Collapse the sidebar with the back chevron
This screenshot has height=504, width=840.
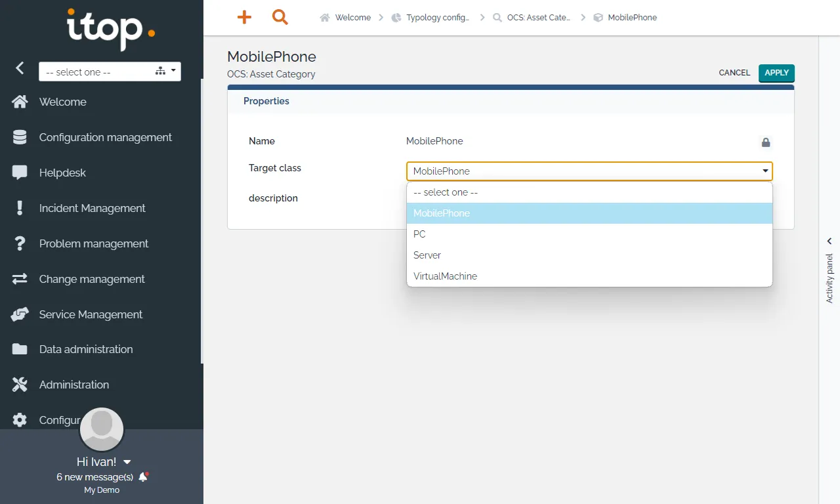(20, 68)
